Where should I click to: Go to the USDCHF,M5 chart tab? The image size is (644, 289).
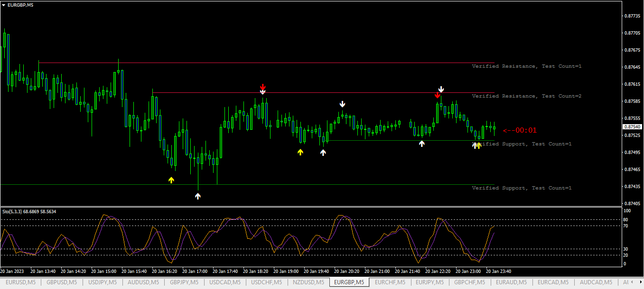click(x=266, y=282)
